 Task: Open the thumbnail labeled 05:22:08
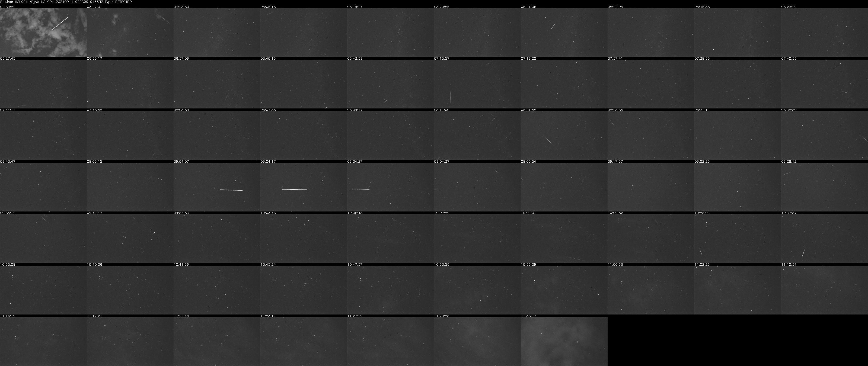coord(651,32)
